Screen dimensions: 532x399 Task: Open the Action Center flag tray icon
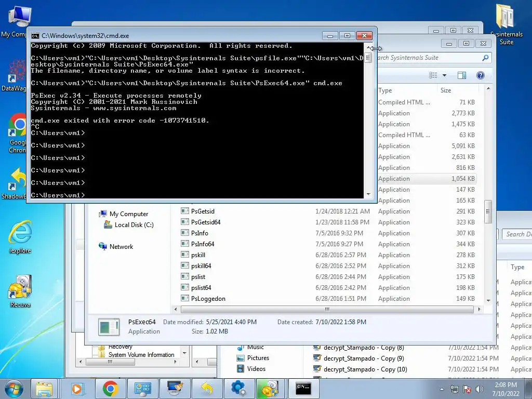(x=467, y=389)
